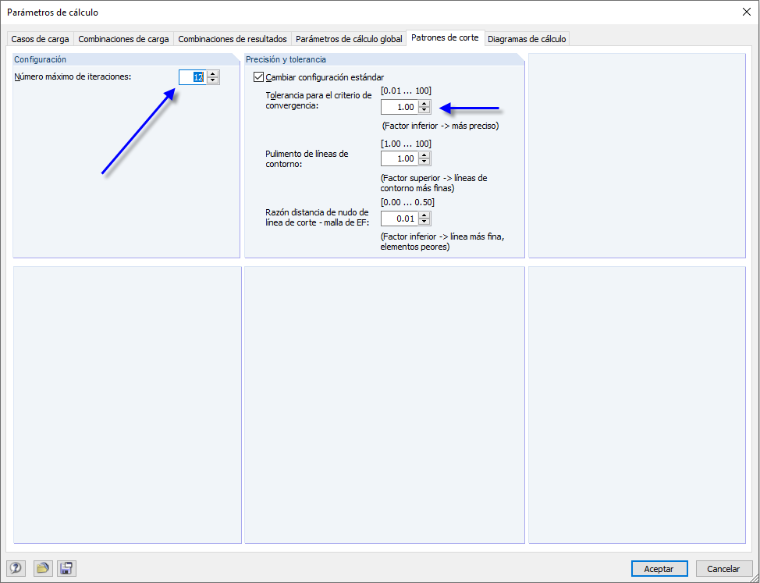Image resolution: width=760 pixels, height=583 pixels.
Task: Decrease Pulimento de líneas de contorno value
Action: (x=425, y=162)
